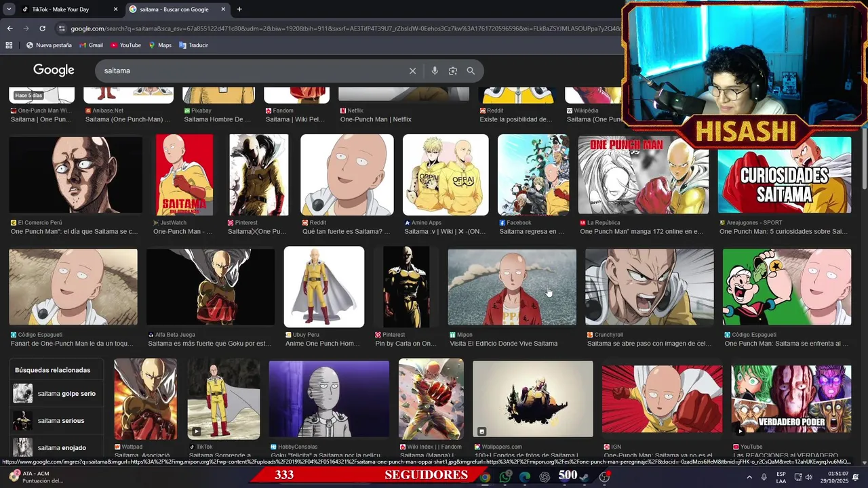Open Google Lens image search icon

453,70
